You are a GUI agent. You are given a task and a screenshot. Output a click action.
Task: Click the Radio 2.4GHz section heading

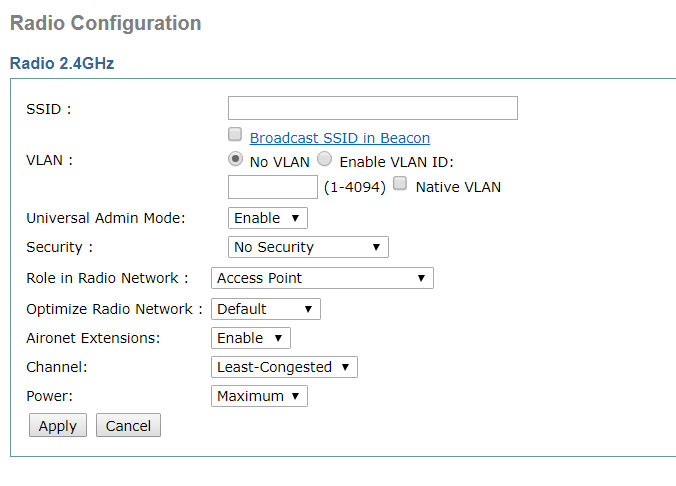(62, 63)
